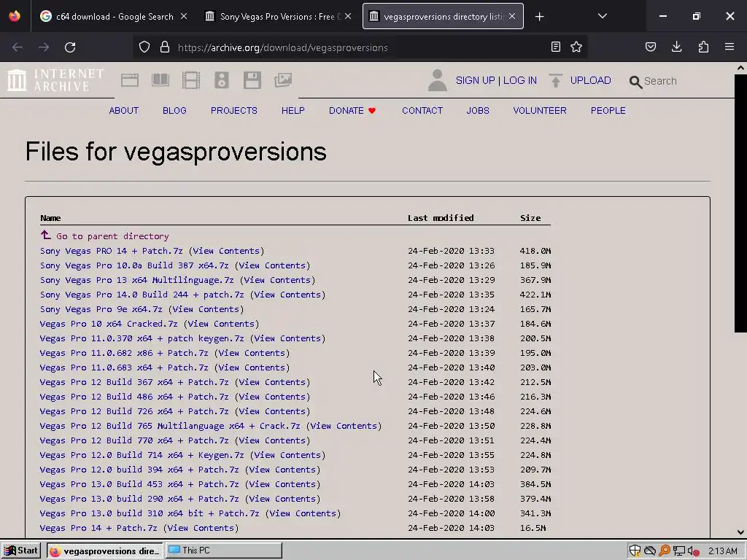
Task: Open the Video film icon
Action: [x=191, y=80]
